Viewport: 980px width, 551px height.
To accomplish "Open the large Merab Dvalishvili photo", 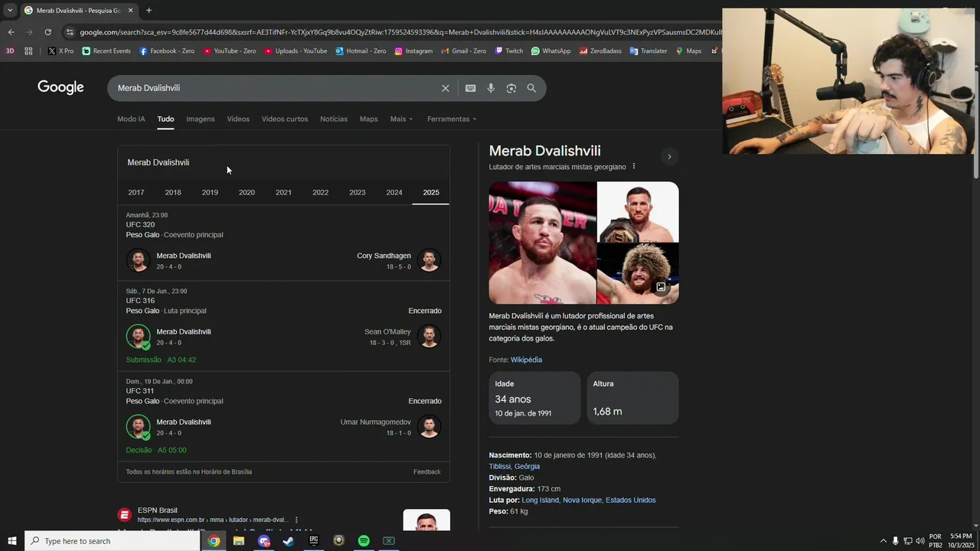I will pyautogui.click(x=542, y=243).
